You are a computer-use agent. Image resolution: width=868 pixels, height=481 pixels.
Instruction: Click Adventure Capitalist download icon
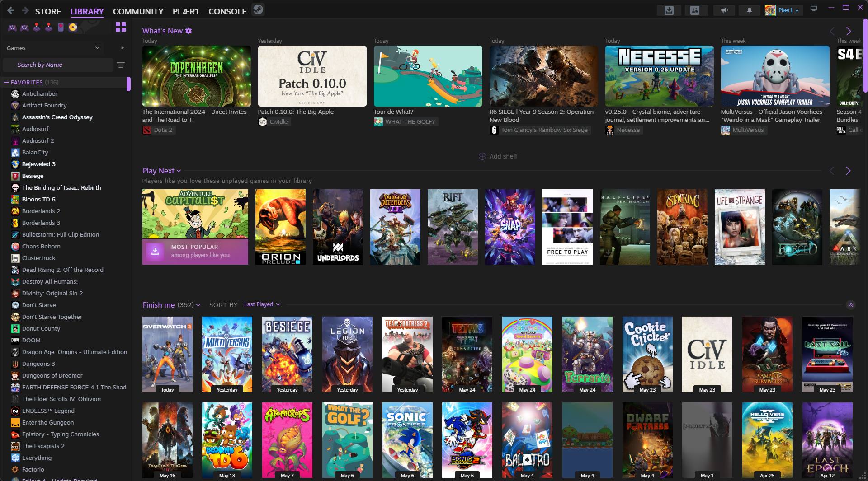click(155, 251)
